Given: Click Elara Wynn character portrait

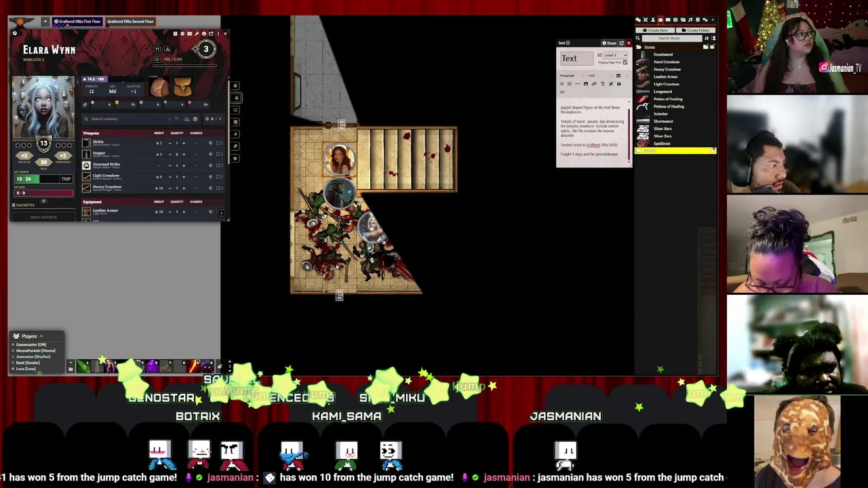Looking at the screenshot, I should pyautogui.click(x=43, y=107).
